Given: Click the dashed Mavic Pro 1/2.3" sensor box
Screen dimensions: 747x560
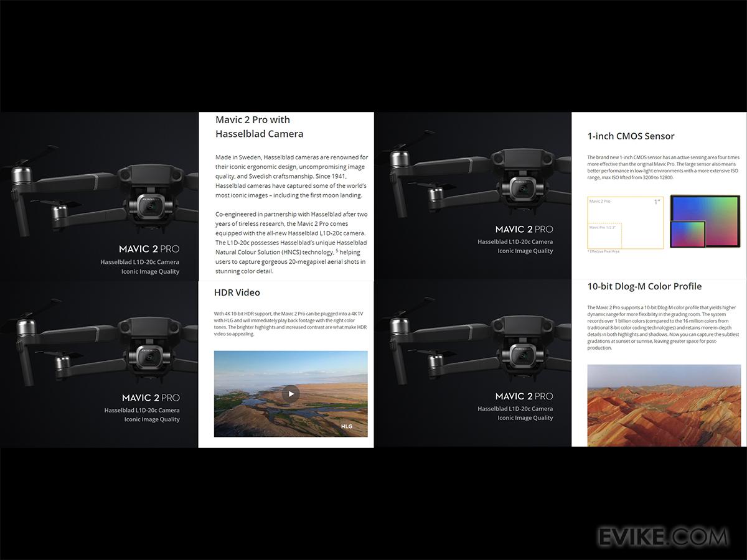Looking at the screenshot, I should (605, 236).
